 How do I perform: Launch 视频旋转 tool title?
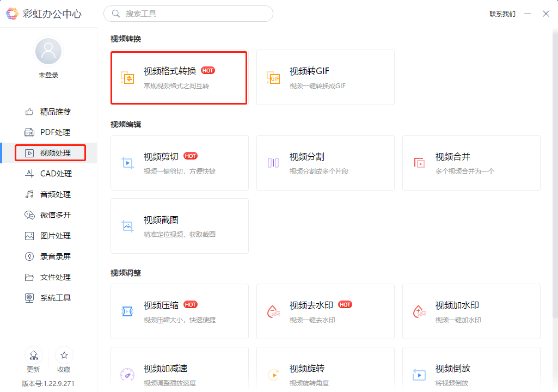pyautogui.click(x=306, y=369)
